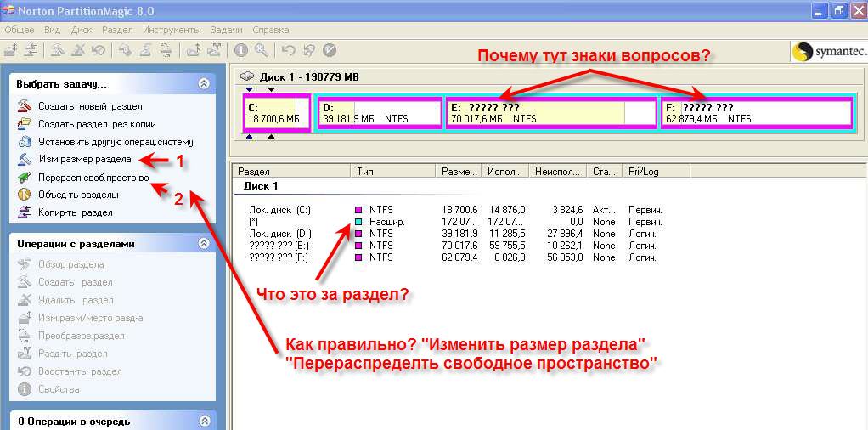Open the Раздел menu

[x=117, y=30]
